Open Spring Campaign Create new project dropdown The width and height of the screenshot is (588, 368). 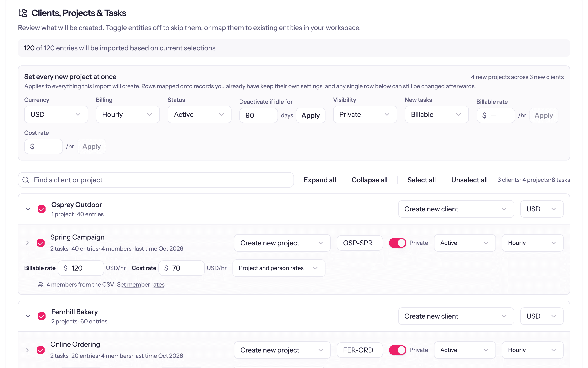coord(282,243)
